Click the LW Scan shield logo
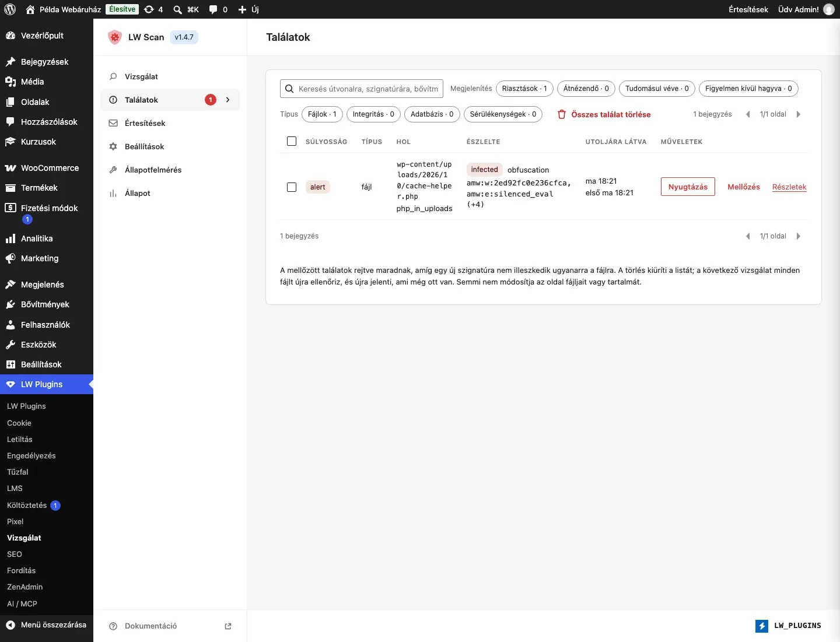Screen dimensions: 840x642 114,37
